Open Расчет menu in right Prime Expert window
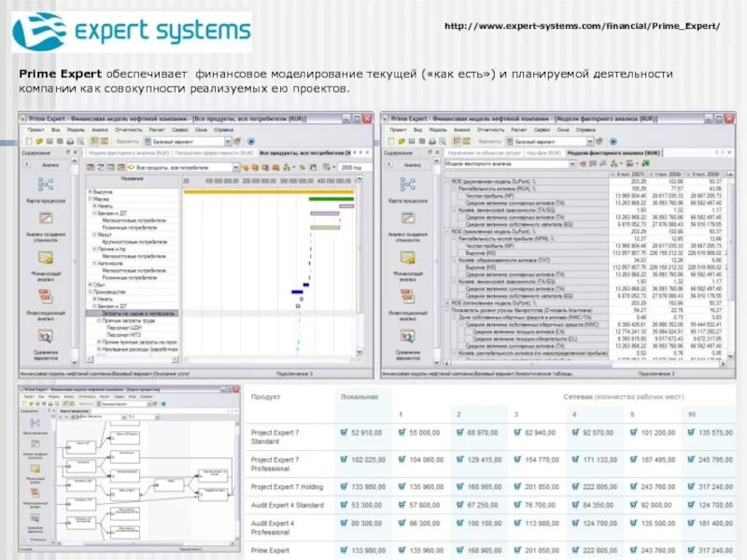The image size is (747, 560). 519,130
